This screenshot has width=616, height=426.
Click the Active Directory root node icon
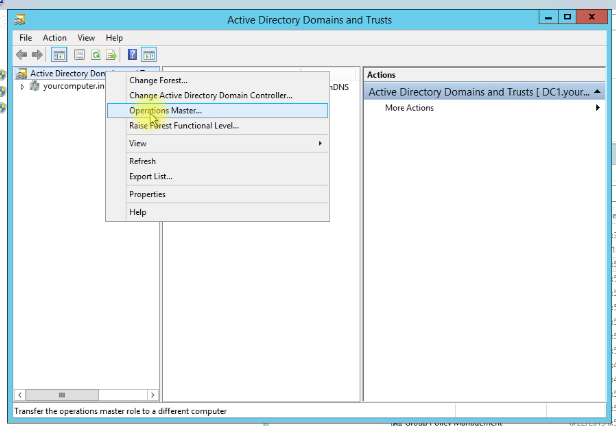pos(21,73)
